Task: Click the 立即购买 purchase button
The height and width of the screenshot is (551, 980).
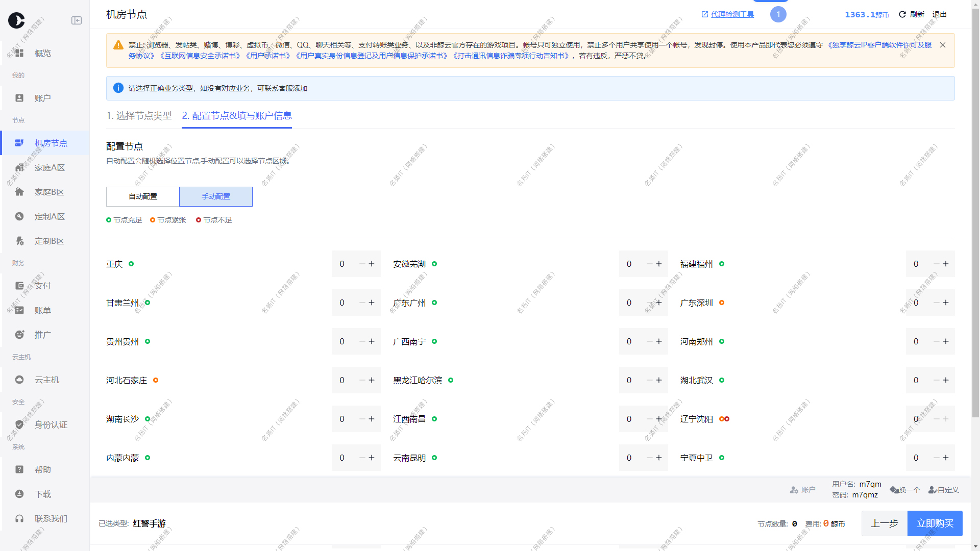Action: pos(935,523)
